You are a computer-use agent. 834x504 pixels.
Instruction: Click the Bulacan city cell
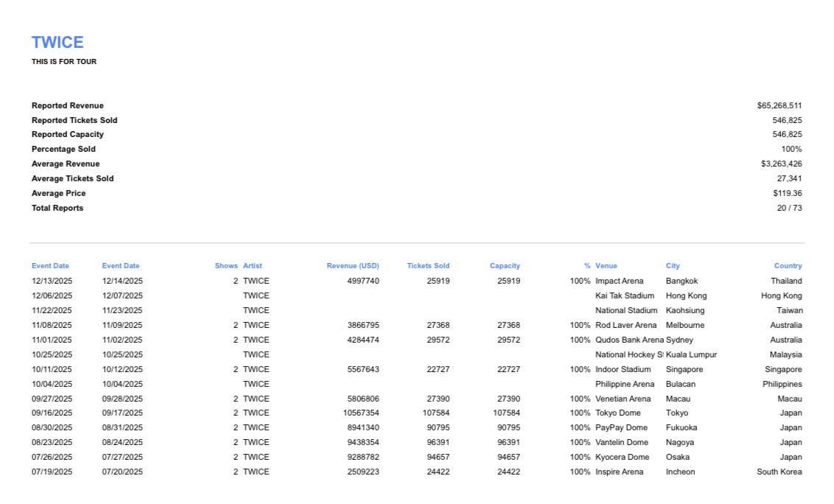point(681,384)
